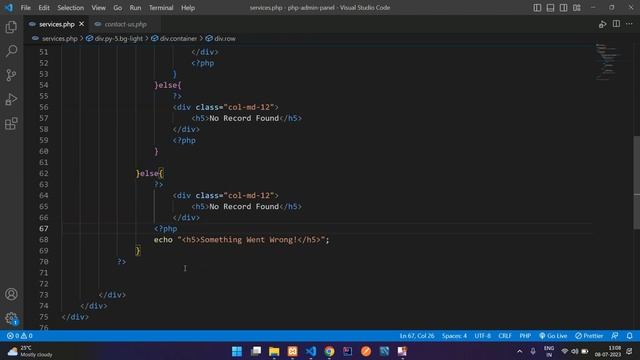Click the editor vertical scrollbar
The width and height of the screenshot is (640, 360).
click(x=637, y=182)
